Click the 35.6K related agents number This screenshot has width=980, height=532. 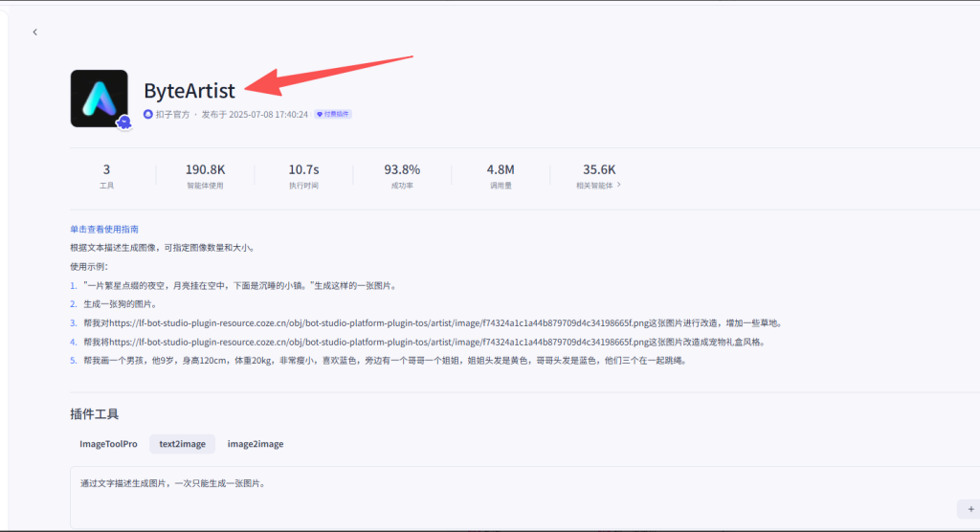(599, 169)
